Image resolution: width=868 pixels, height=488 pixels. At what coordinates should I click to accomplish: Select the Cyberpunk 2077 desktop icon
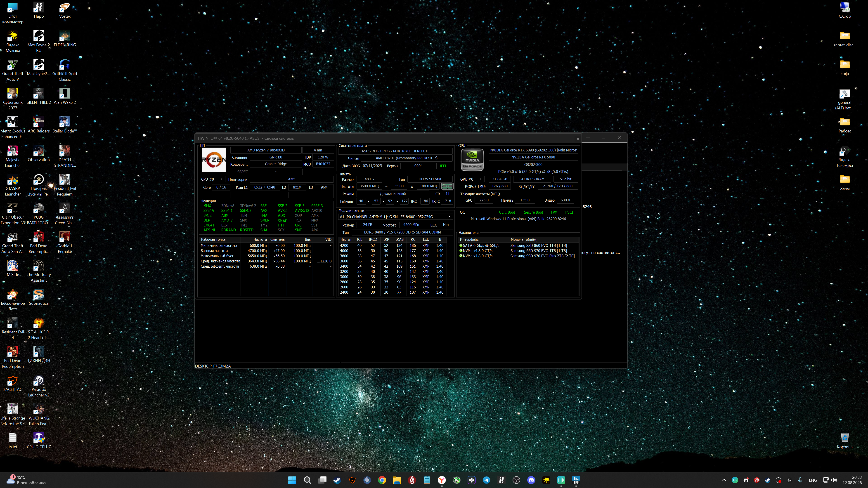pos(13,99)
